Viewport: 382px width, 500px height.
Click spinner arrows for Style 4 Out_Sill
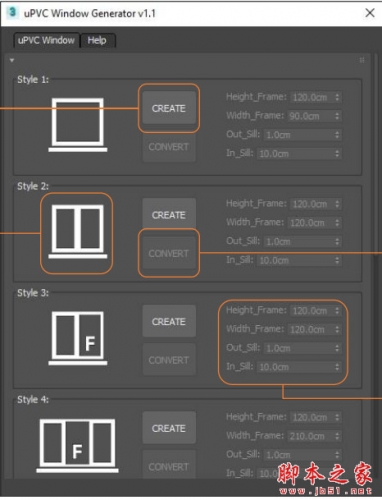(x=337, y=455)
